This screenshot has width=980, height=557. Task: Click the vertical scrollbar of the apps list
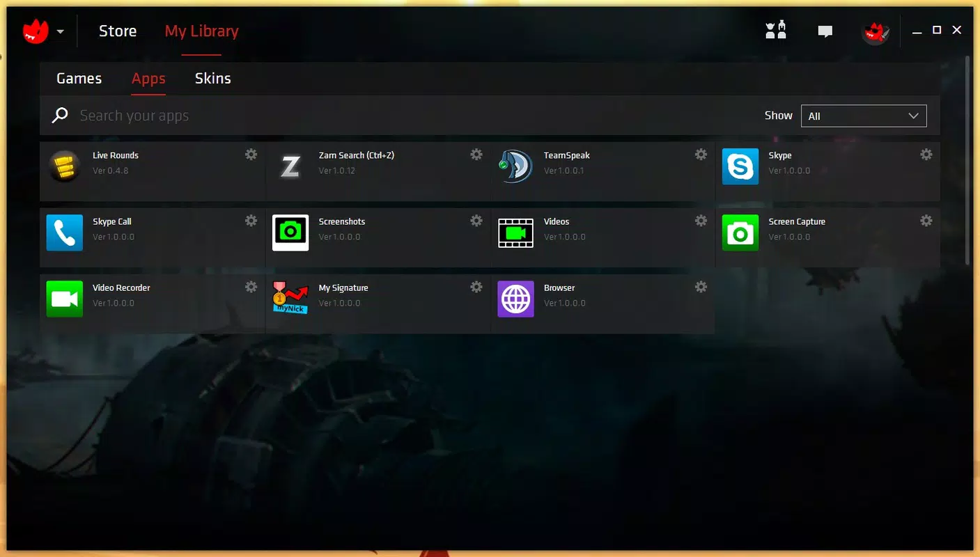pyautogui.click(x=967, y=160)
